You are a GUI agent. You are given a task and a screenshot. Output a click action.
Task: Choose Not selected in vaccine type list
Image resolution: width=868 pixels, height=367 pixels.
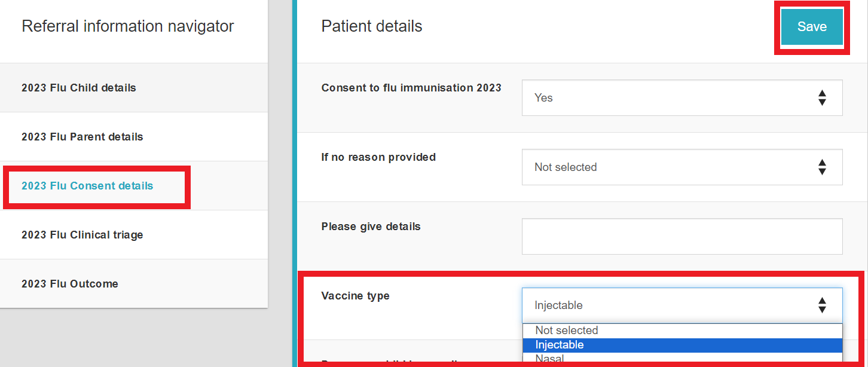567,331
